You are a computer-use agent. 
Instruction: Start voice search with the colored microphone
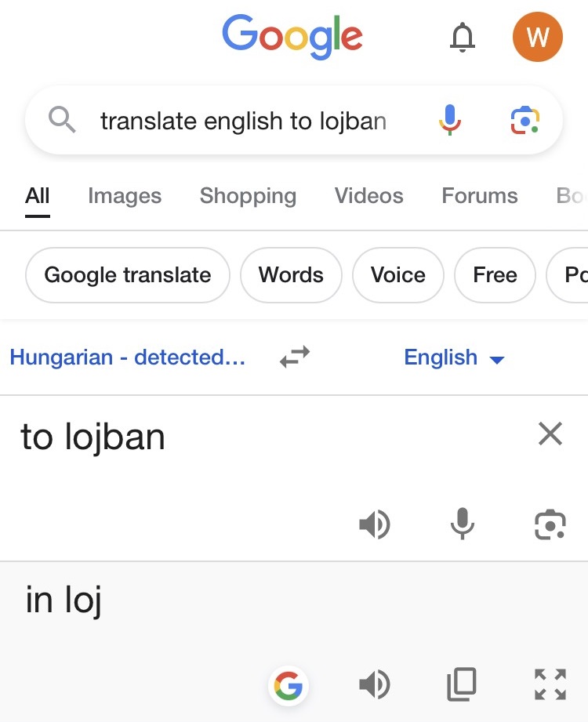[449, 121]
